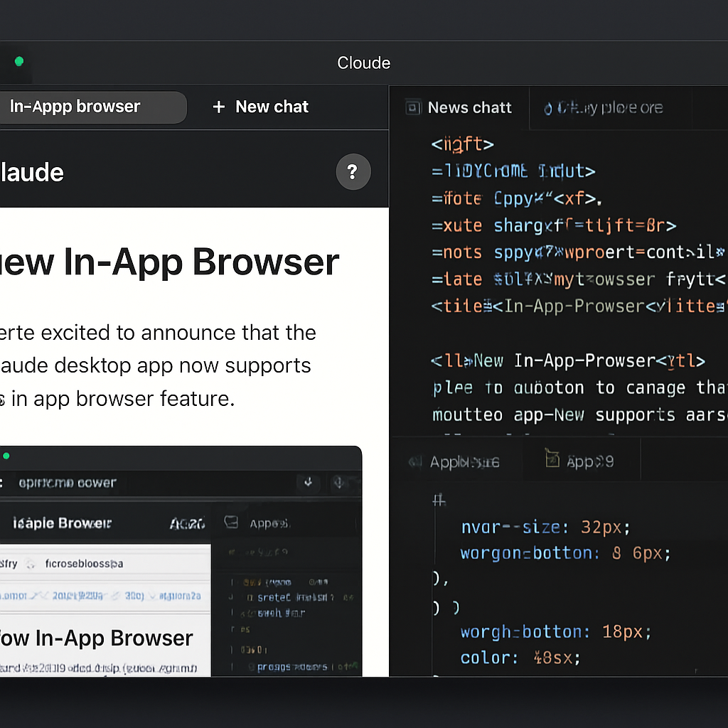Screen dimensions: 728x728
Task: Click the 'ew In-App Browser' article heading
Action: pyautogui.click(x=169, y=262)
